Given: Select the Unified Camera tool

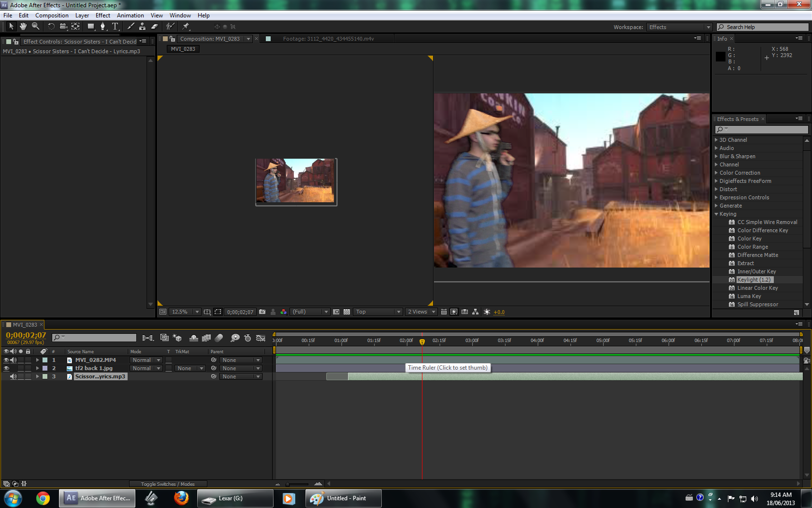Looking at the screenshot, I should (x=63, y=27).
